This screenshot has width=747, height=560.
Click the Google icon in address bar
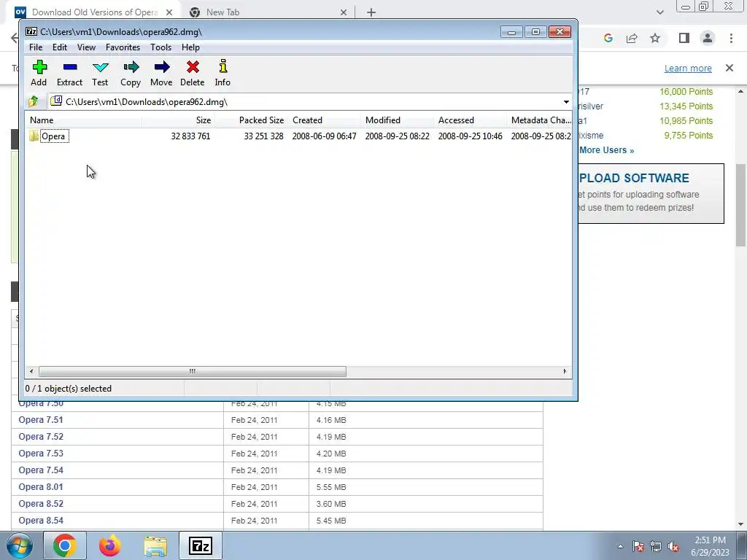(608, 38)
